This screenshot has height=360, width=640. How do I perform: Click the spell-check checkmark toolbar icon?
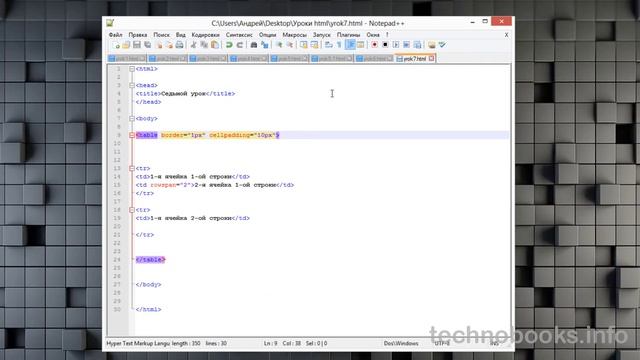tap(442, 45)
